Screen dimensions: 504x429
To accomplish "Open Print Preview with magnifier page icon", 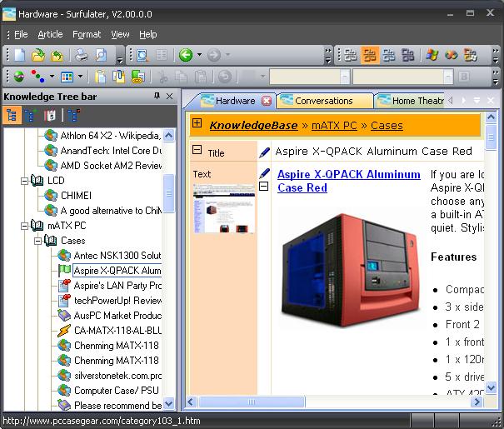I will [x=101, y=55].
